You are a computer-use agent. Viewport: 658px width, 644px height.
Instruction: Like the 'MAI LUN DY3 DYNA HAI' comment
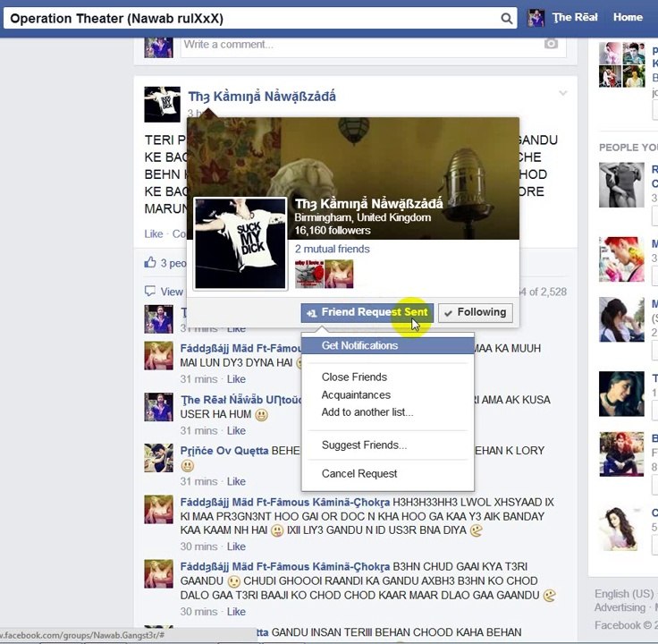point(236,379)
